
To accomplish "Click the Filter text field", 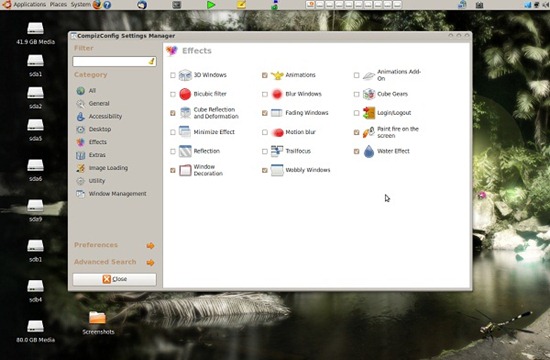I will [x=114, y=61].
